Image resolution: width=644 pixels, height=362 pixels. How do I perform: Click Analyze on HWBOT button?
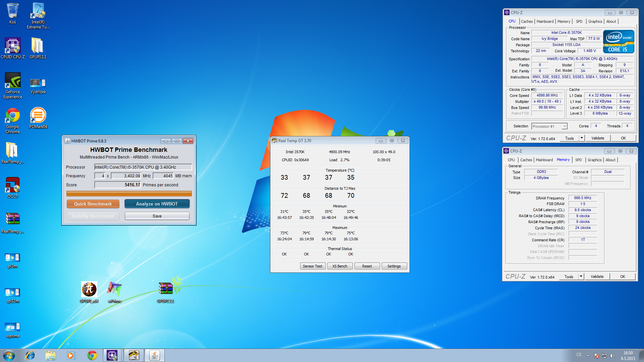(157, 204)
